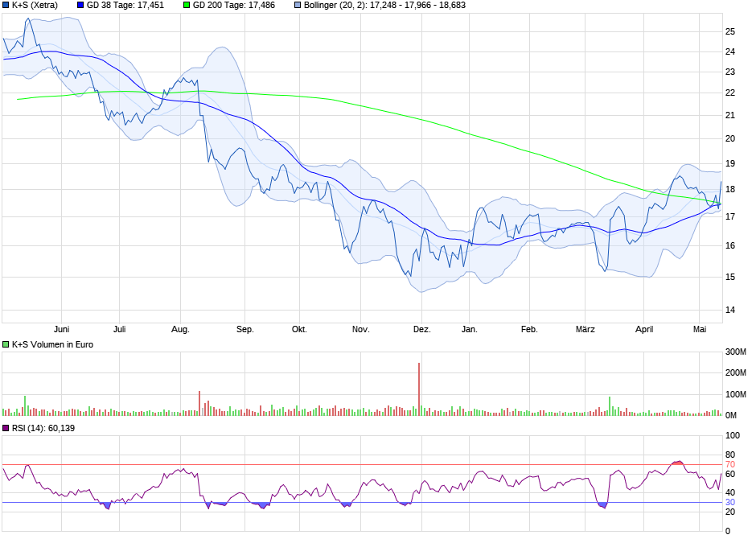The height and width of the screenshot is (539, 756).
Task: Click the 'Juni' month axis label
Action: click(x=61, y=329)
